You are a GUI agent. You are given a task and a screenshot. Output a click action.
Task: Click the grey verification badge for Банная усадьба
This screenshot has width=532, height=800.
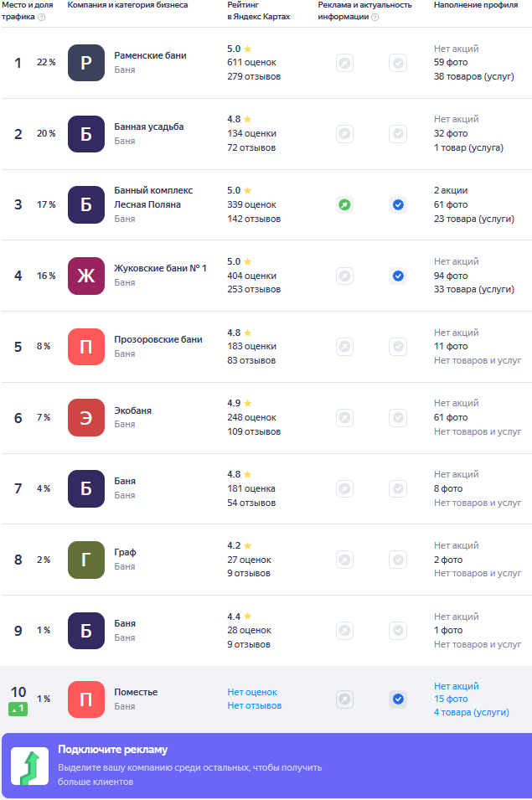[x=398, y=134]
